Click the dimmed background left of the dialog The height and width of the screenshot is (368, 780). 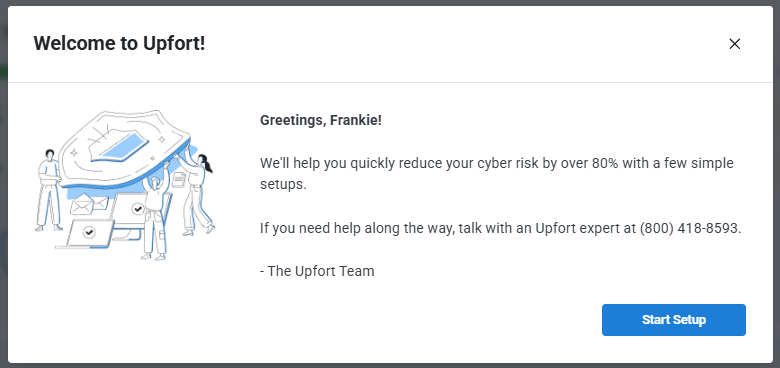[3, 184]
